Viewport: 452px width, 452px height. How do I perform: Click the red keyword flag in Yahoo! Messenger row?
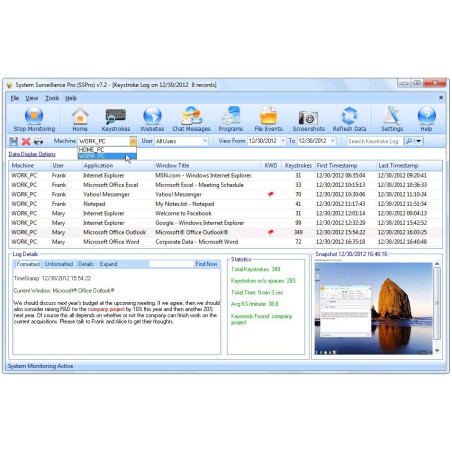pos(271,194)
